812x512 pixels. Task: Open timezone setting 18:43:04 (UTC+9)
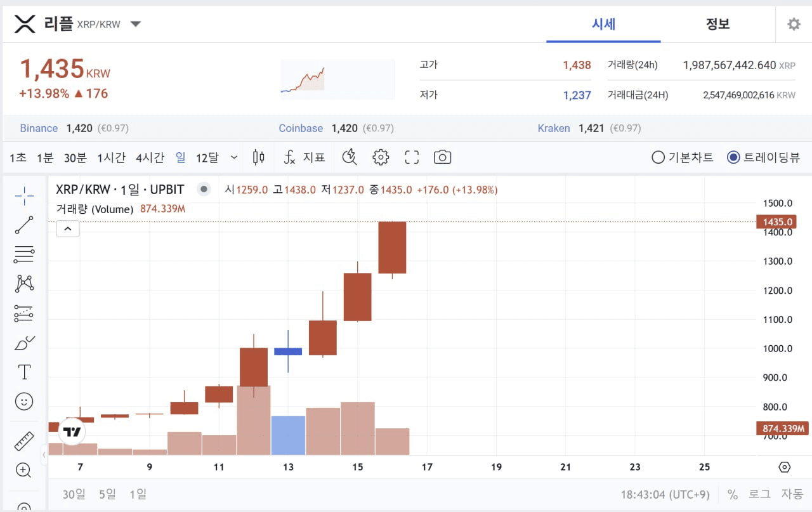[665, 494]
